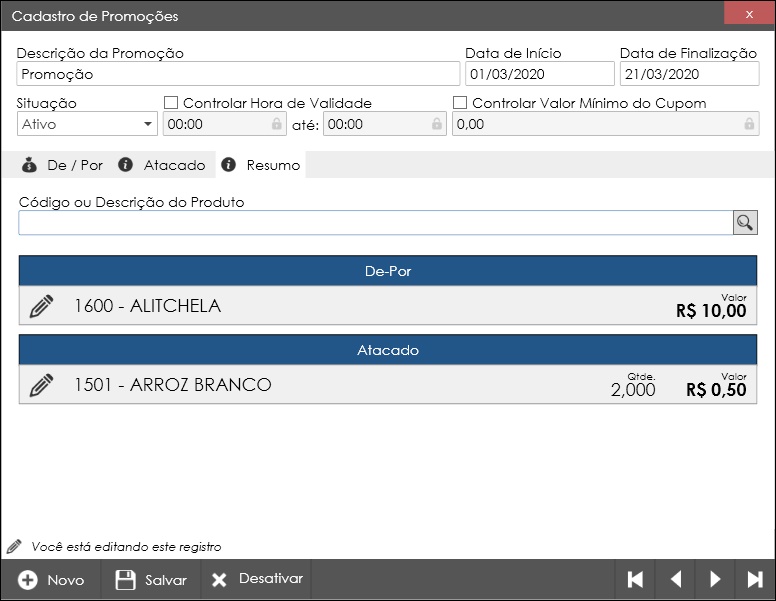Open the Situação dropdown

pos(87,124)
